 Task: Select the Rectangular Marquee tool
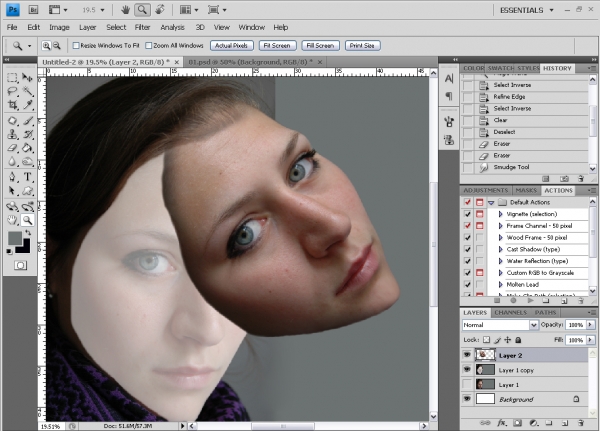point(12,78)
